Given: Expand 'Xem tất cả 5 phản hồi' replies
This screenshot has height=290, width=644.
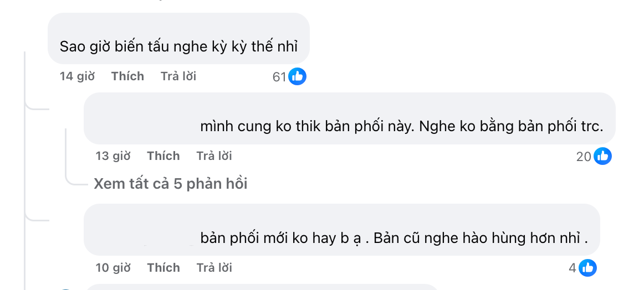Looking at the screenshot, I should point(171,184).
